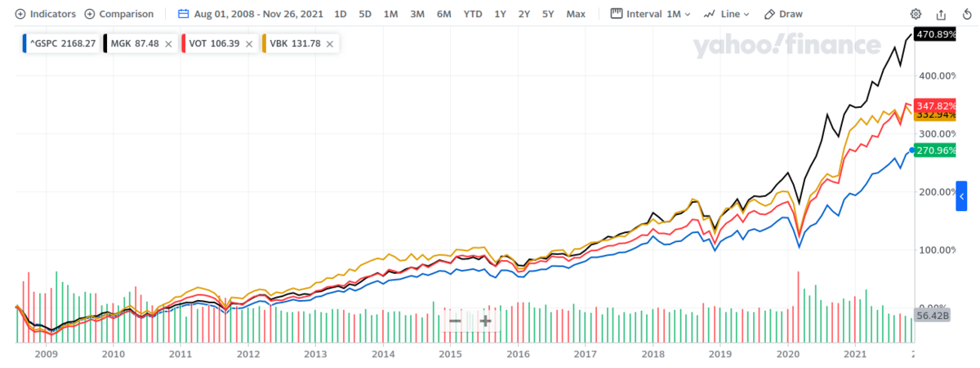Select the Max time range
This screenshot has height=368, width=980.
click(575, 14)
